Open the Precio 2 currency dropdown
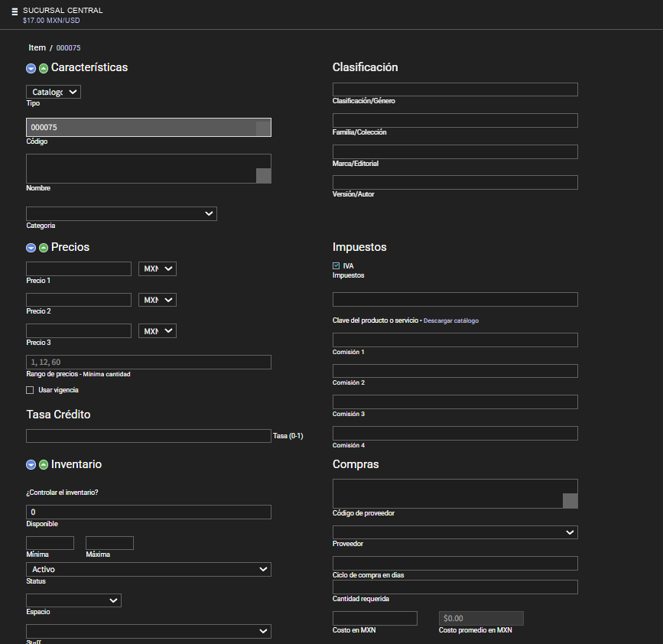This screenshot has height=644, width=663. [x=158, y=300]
